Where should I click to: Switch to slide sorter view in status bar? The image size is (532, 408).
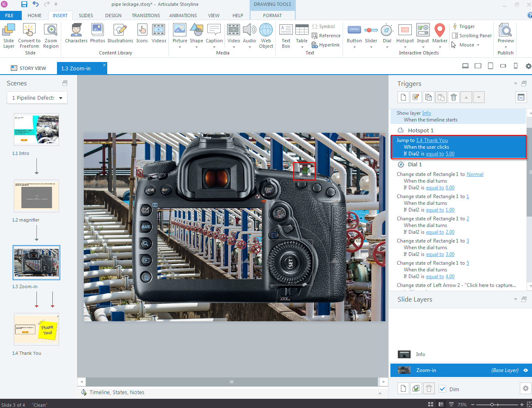pyautogui.click(x=430, y=405)
